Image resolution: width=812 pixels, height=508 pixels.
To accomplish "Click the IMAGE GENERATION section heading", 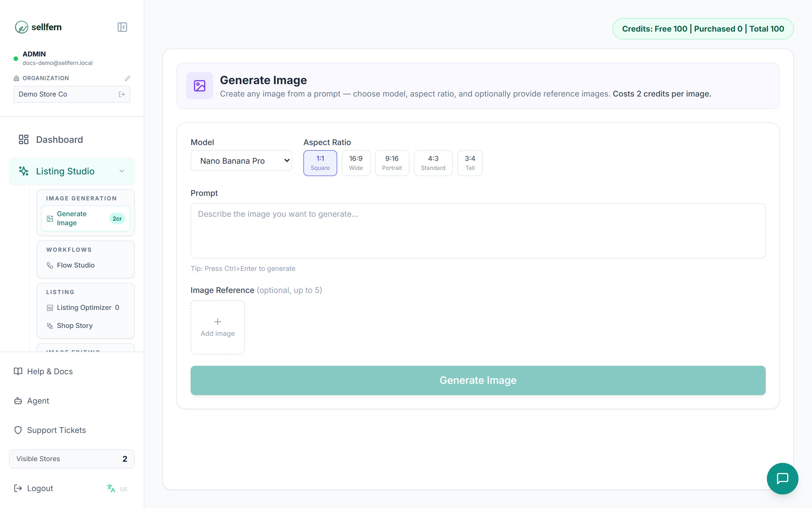I will click(81, 199).
